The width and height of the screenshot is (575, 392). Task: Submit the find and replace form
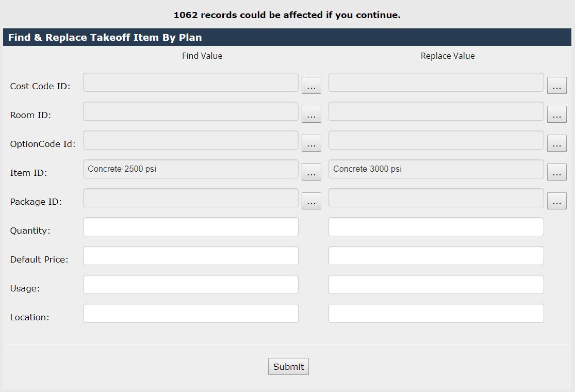[288, 367]
